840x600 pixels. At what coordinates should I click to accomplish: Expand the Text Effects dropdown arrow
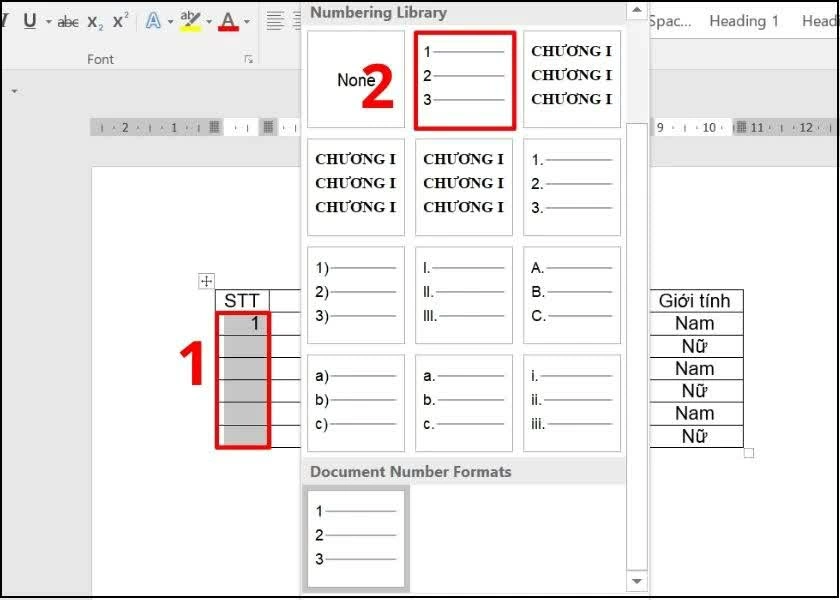[170, 22]
